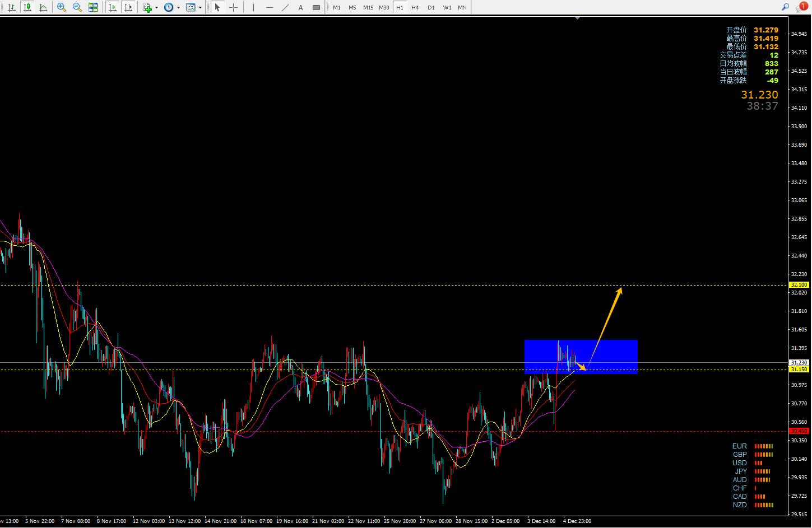Click the AUD strength meter row

point(753,480)
